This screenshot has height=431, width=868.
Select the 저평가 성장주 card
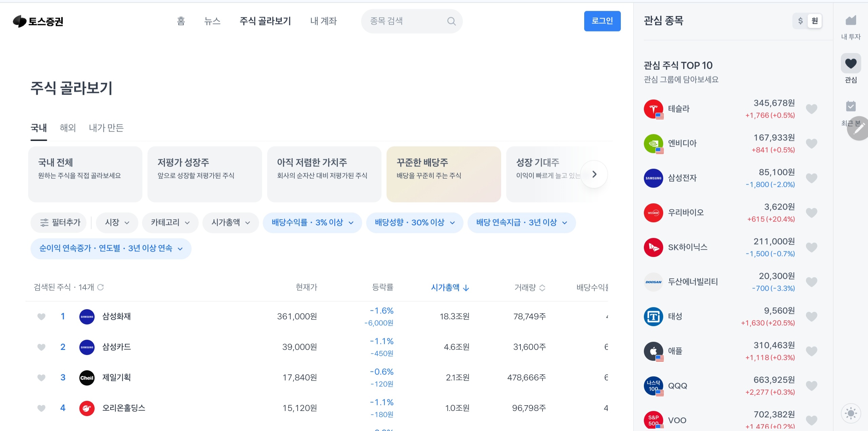point(205,174)
